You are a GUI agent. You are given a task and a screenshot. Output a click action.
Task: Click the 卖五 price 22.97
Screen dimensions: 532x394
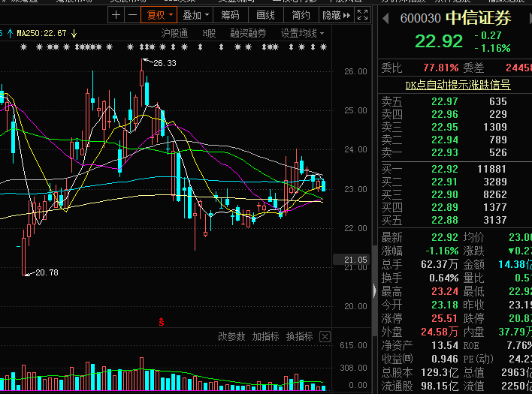445,101
